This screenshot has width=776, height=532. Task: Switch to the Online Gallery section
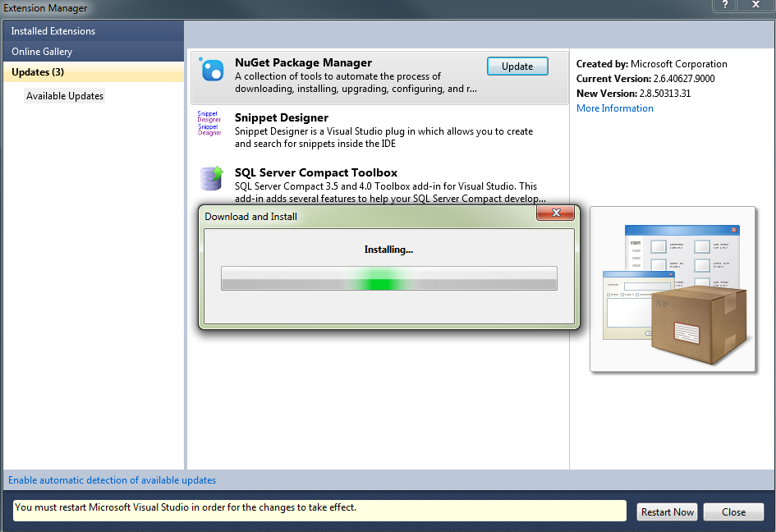pyautogui.click(x=93, y=52)
